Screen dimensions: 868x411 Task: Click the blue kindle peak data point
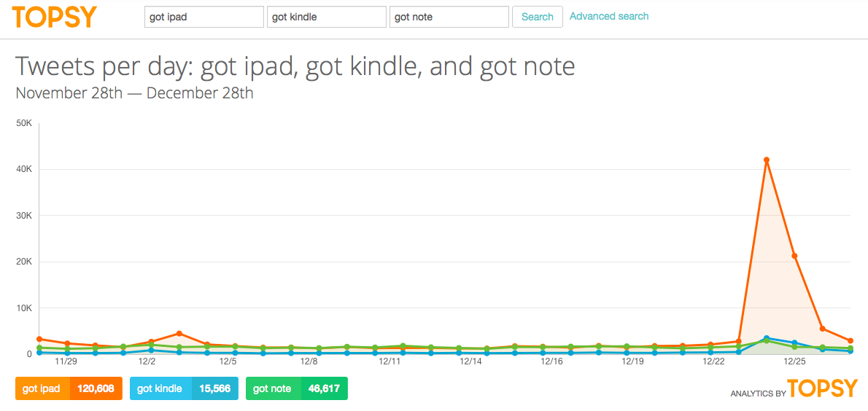(x=767, y=338)
